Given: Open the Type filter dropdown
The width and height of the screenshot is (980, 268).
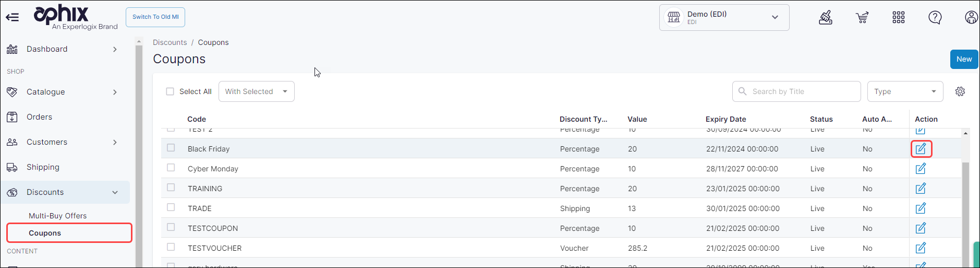Looking at the screenshot, I should click(905, 91).
